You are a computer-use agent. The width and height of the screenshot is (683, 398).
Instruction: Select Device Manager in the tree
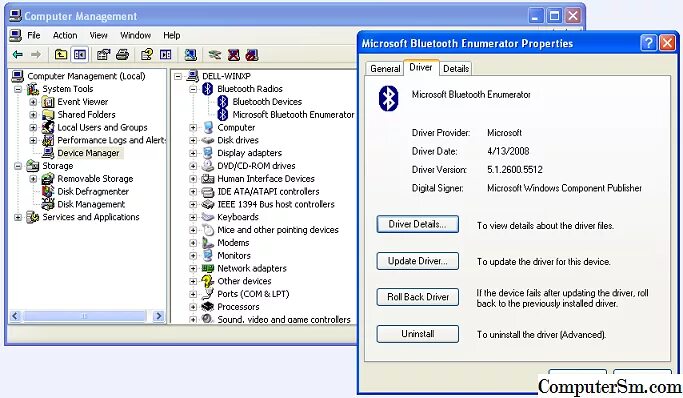(88, 153)
